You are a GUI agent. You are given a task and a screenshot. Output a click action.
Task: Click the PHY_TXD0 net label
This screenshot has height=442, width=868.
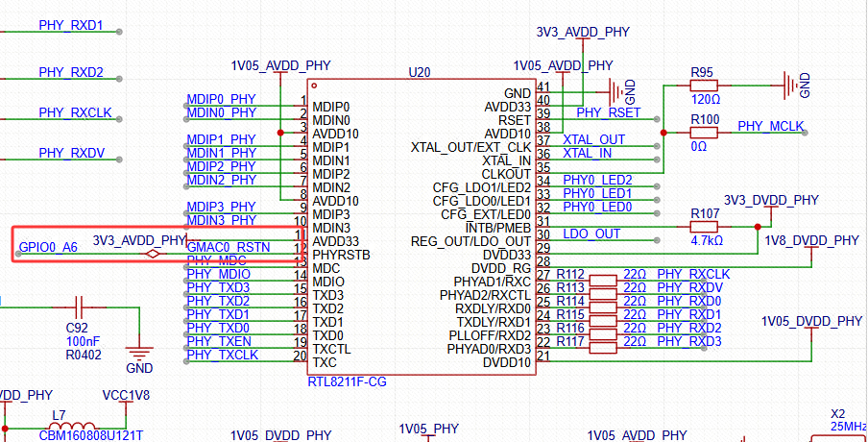click(x=218, y=328)
